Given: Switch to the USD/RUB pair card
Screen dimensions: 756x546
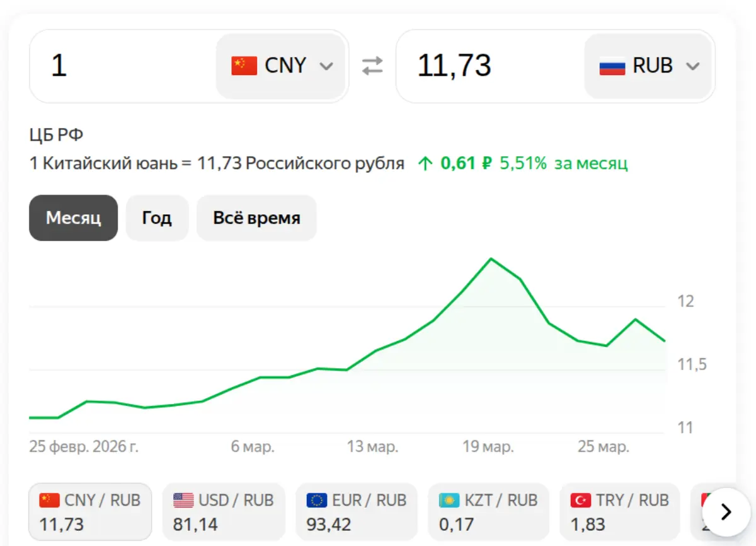Looking at the screenshot, I should 224,511.
